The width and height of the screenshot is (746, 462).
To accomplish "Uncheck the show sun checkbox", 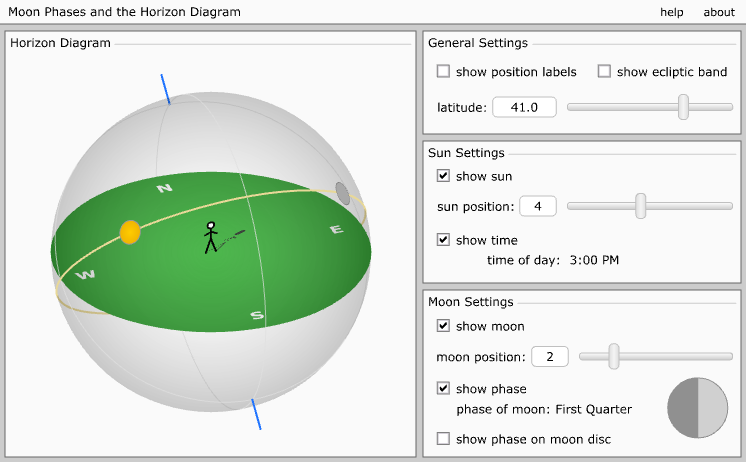I will 443,176.
